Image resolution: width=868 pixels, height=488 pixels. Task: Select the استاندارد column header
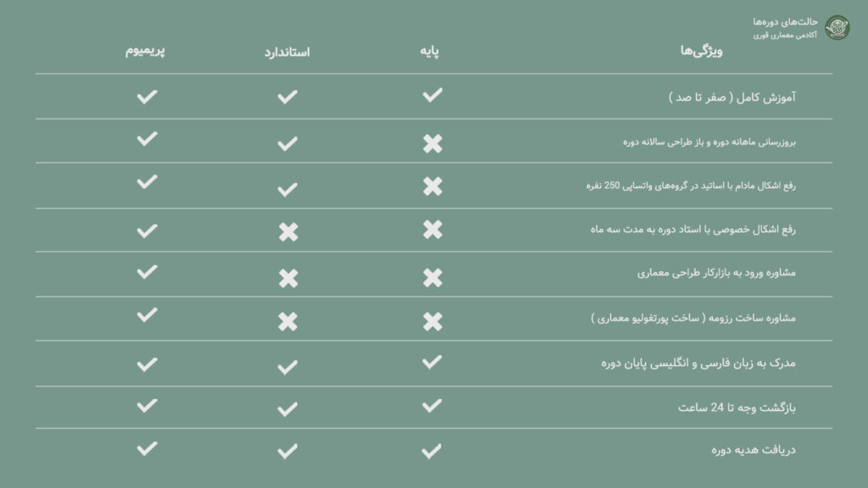coord(287,53)
